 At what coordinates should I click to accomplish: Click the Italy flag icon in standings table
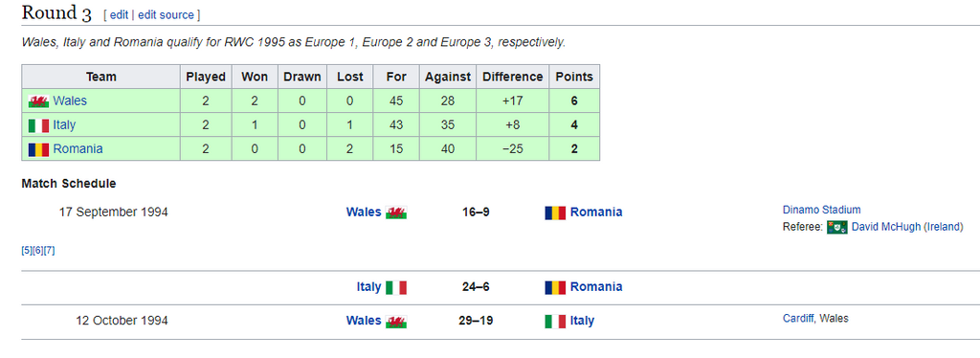(38, 125)
